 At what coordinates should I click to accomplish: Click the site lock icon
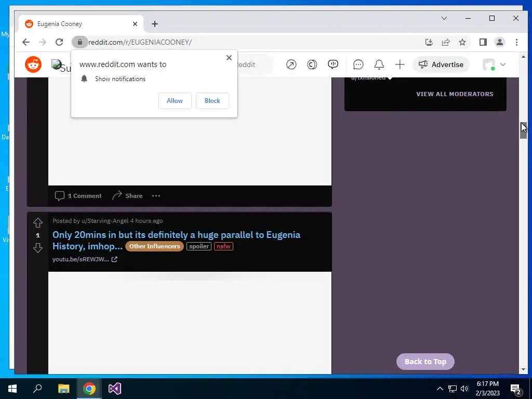coord(79,42)
